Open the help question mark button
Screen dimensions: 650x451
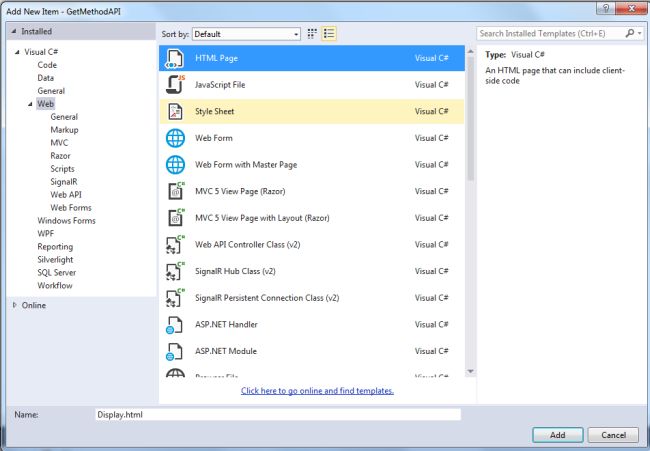tap(606, 8)
